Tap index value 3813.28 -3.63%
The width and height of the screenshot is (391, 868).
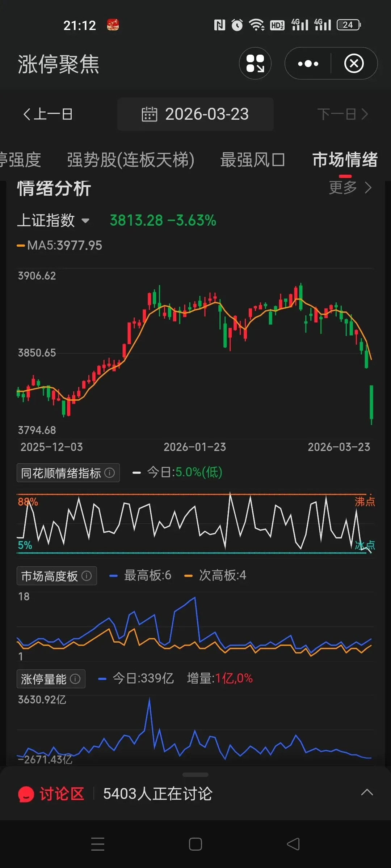(163, 220)
